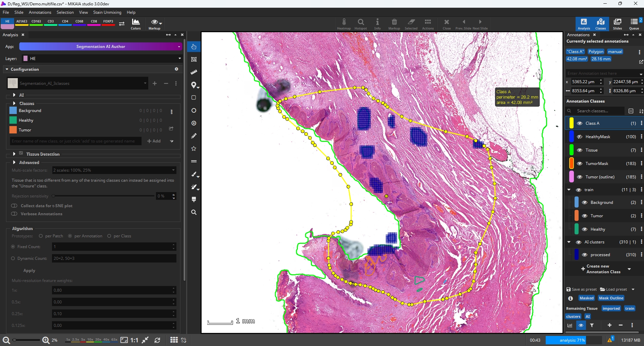Open the Heatmap view
This screenshot has height=346, width=644.
point(344,23)
